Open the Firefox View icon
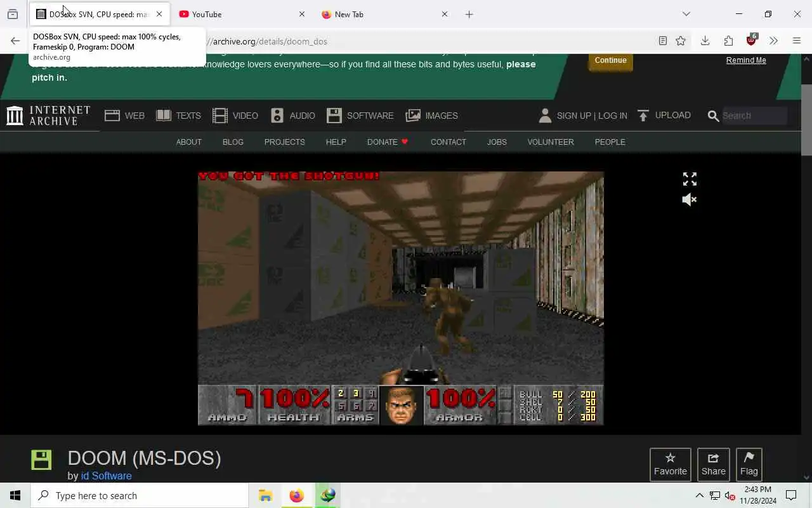Image resolution: width=812 pixels, height=508 pixels. pos(13,14)
